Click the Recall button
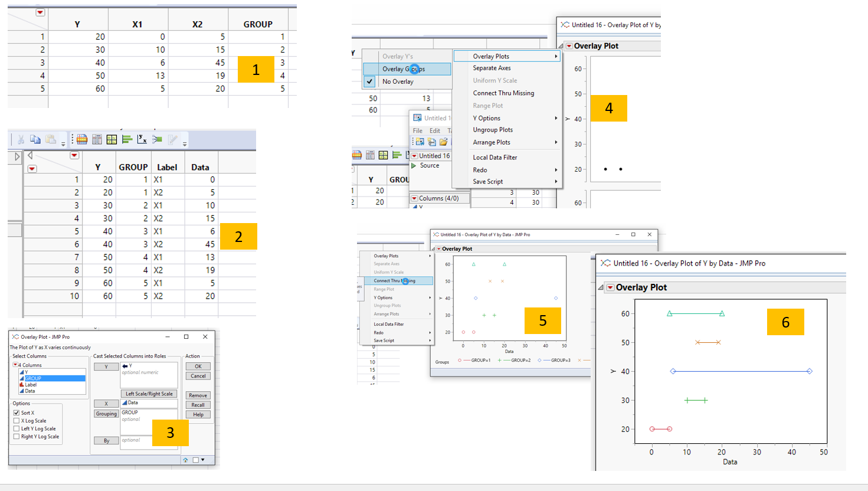The width and height of the screenshot is (868, 491). (x=198, y=405)
